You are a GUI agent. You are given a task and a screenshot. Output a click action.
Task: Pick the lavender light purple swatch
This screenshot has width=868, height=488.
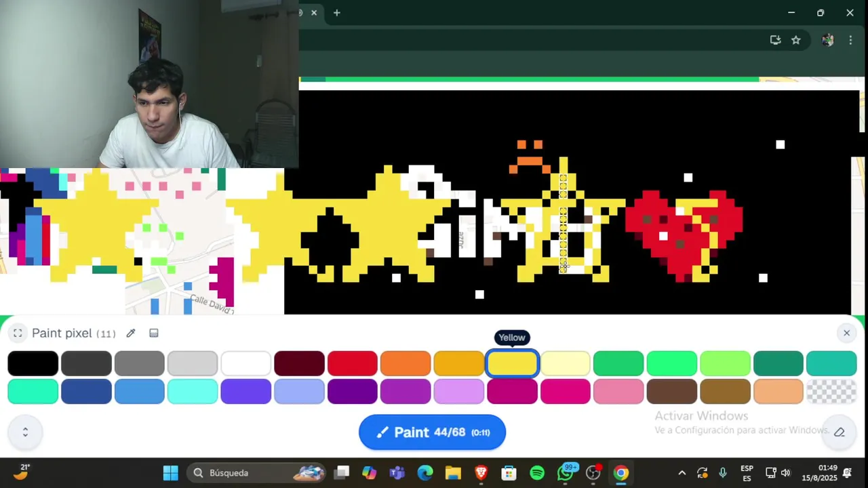click(458, 392)
